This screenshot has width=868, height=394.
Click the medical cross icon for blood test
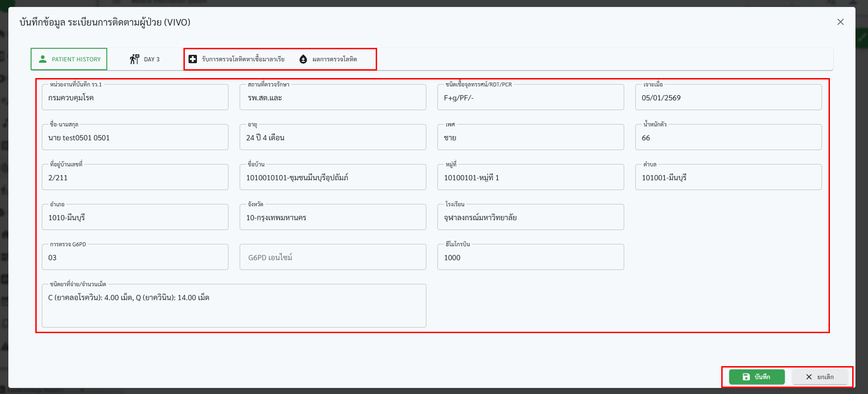coord(193,59)
